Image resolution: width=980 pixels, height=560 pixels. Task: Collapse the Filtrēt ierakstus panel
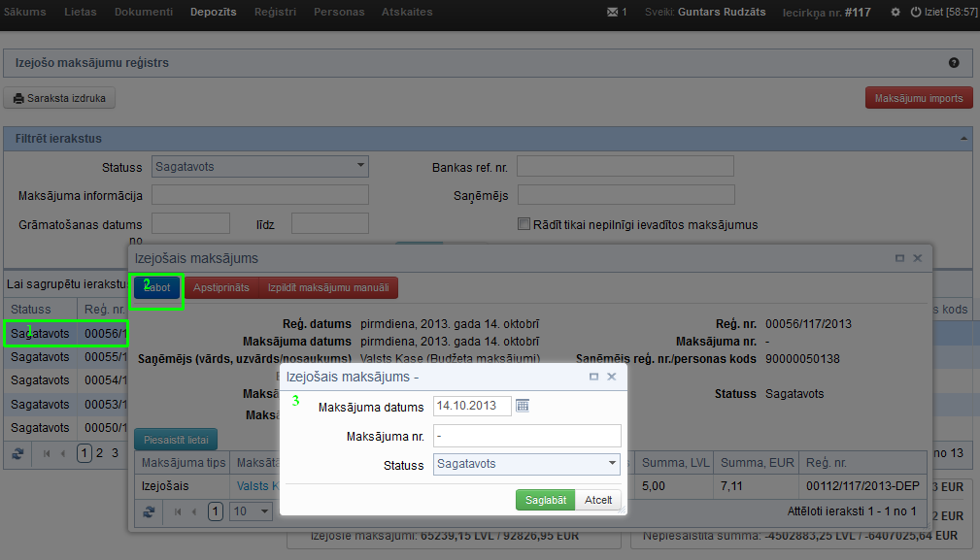coord(963,139)
